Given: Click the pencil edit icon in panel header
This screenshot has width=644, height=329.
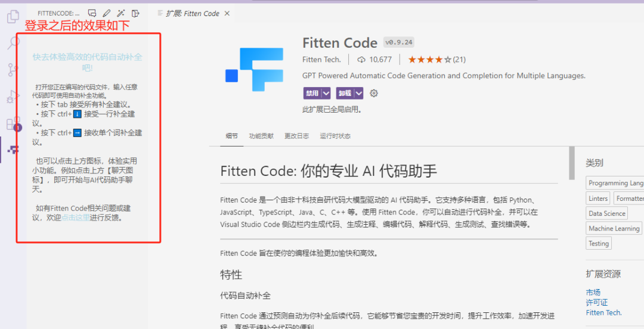Looking at the screenshot, I should click(x=106, y=14).
